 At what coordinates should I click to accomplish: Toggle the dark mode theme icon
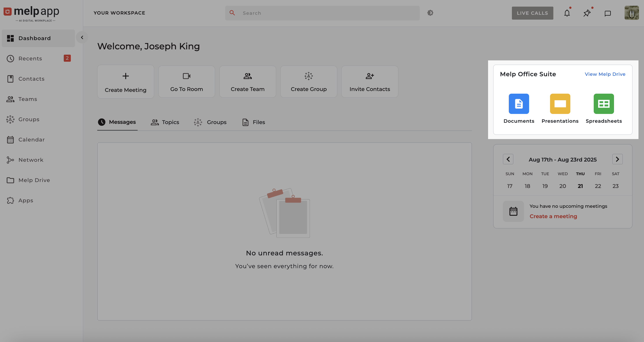click(x=430, y=13)
